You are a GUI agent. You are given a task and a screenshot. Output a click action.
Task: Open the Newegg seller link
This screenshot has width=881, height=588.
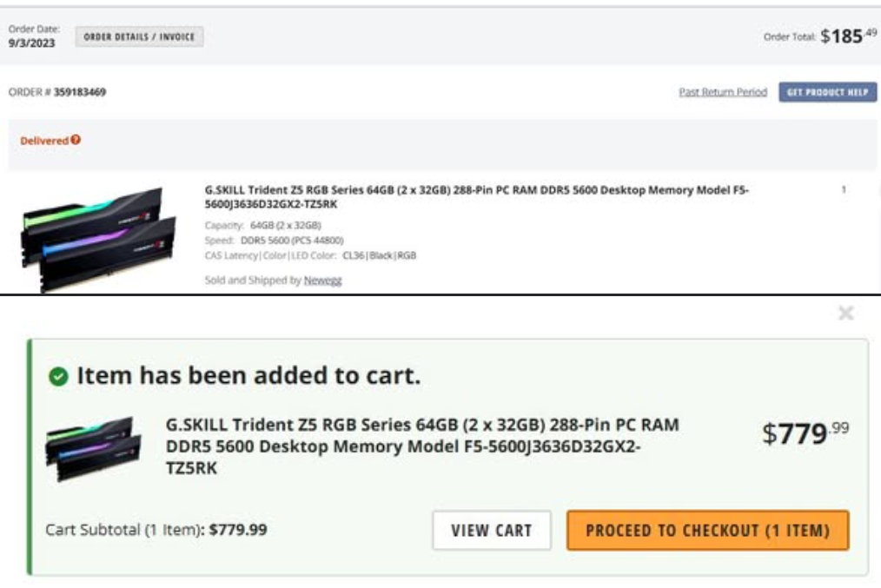(x=322, y=281)
